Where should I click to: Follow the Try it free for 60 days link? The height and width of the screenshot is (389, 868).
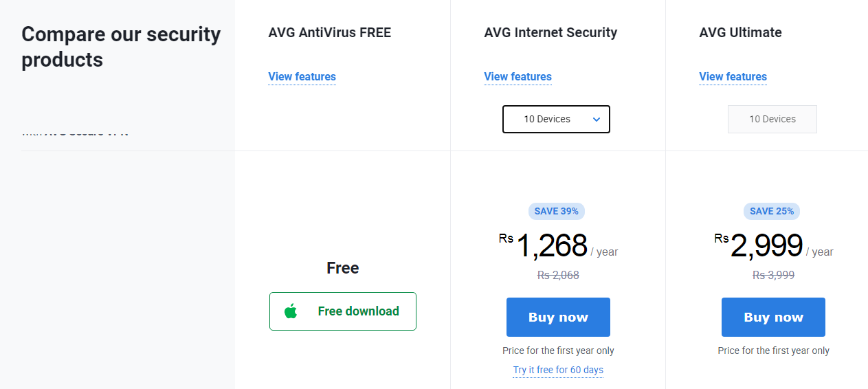click(x=558, y=370)
